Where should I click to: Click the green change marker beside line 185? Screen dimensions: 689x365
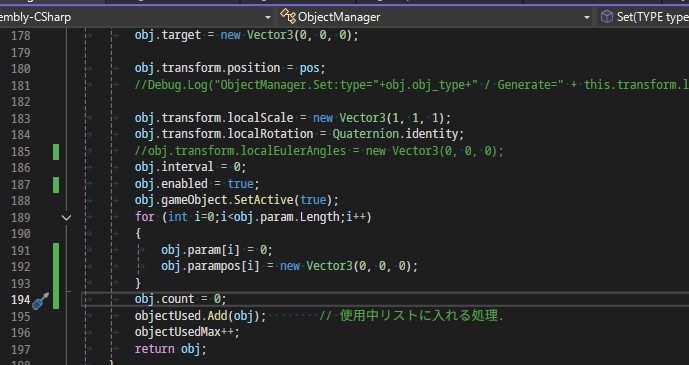56,152
